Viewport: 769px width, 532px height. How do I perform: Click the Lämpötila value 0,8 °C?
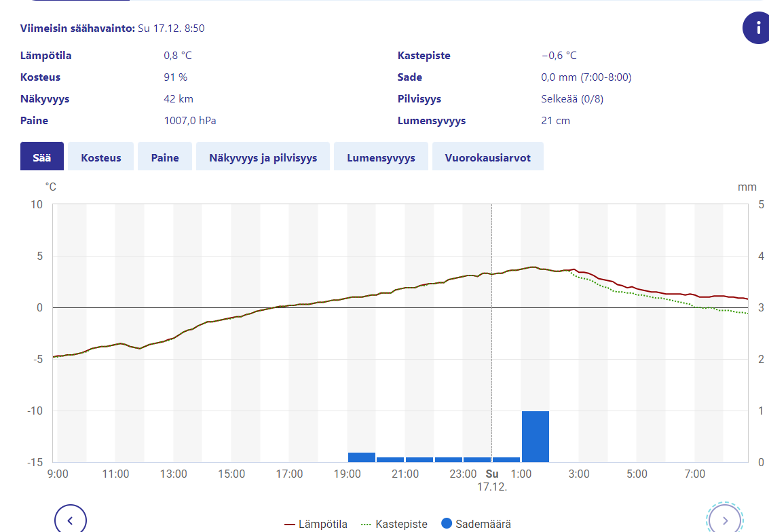178,56
